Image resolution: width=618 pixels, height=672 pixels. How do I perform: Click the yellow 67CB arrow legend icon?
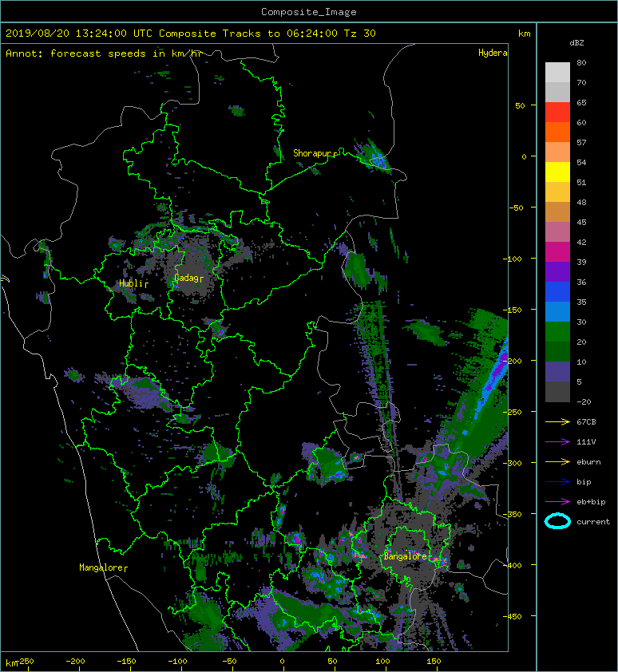tap(557, 421)
